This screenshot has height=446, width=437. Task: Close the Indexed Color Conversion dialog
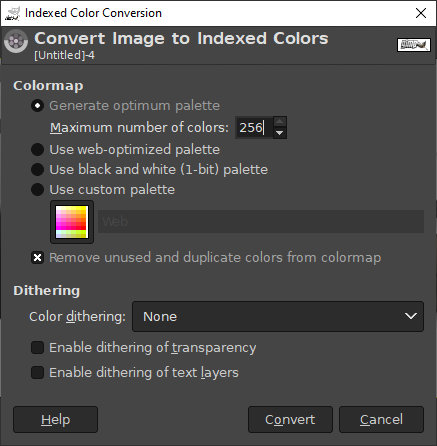(x=421, y=13)
